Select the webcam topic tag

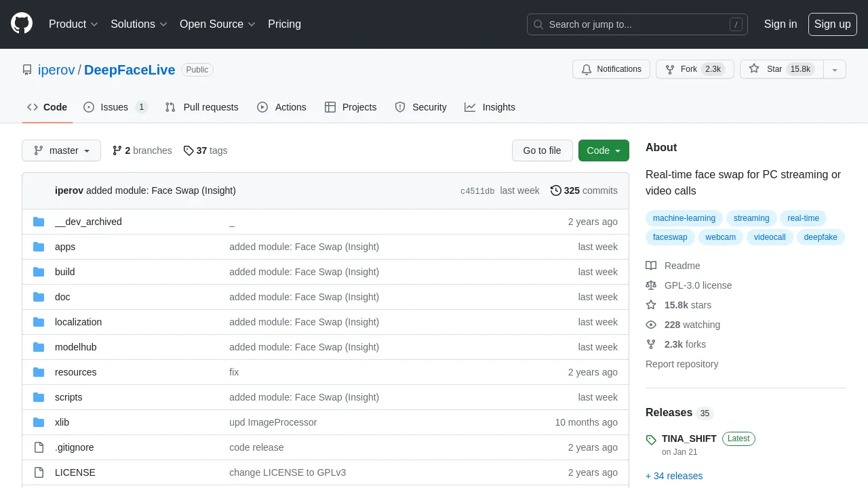click(x=720, y=237)
